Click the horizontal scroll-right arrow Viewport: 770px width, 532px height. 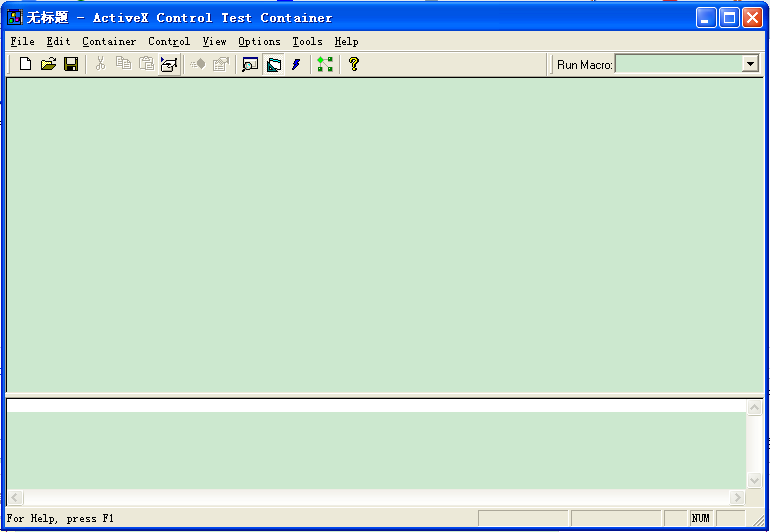coord(737,497)
